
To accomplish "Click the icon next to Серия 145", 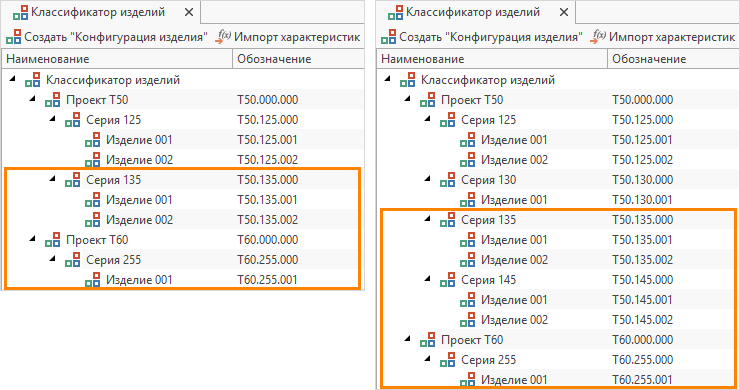I will 447,280.
